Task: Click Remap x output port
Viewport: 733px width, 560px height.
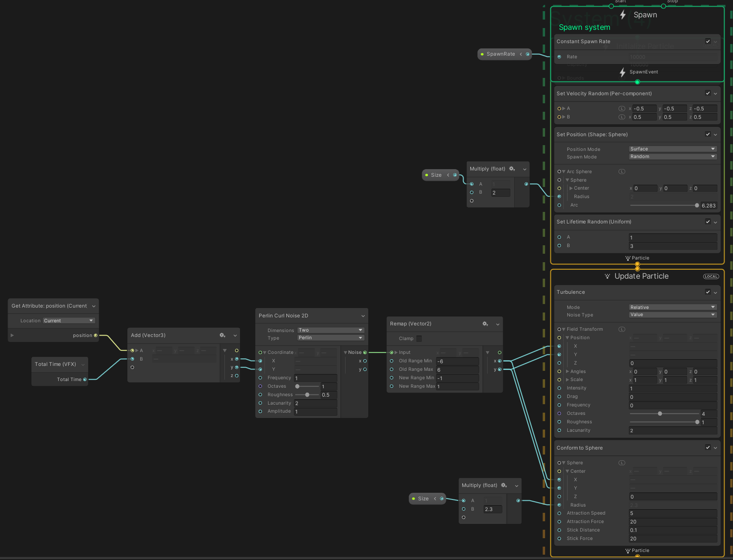Action: coord(500,361)
